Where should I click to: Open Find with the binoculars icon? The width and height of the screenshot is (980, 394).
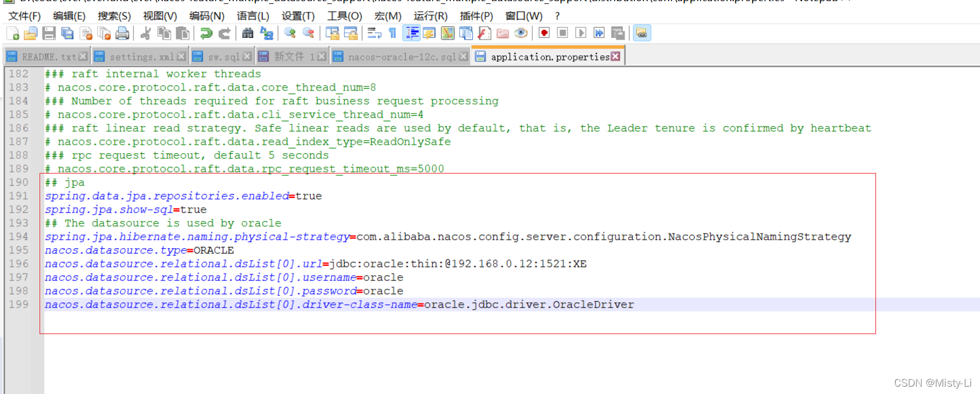pos(248,33)
